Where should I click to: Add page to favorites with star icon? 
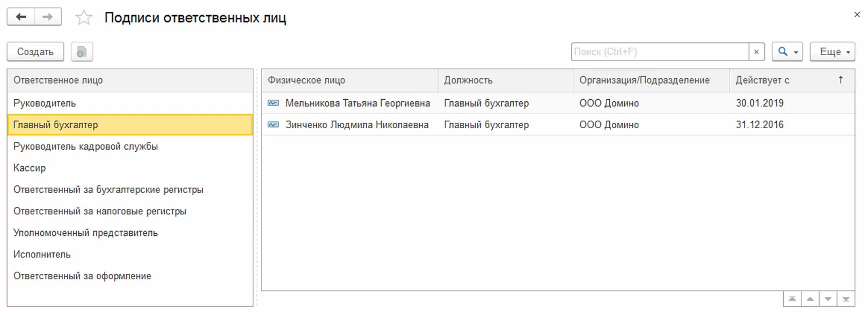coord(84,18)
